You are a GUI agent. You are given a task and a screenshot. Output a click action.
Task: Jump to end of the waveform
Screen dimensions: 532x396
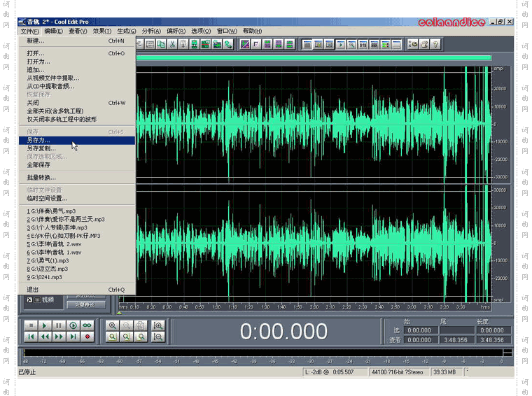[73, 337]
